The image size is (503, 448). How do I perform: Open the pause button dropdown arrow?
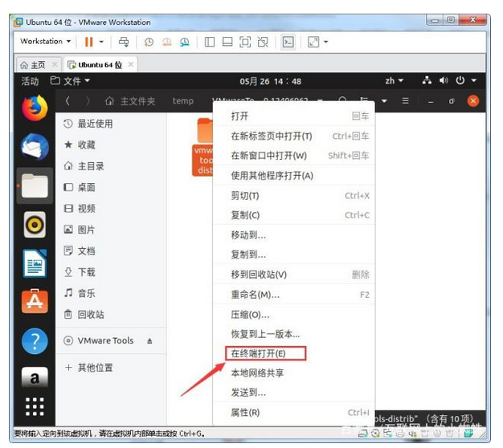coord(101,42)
